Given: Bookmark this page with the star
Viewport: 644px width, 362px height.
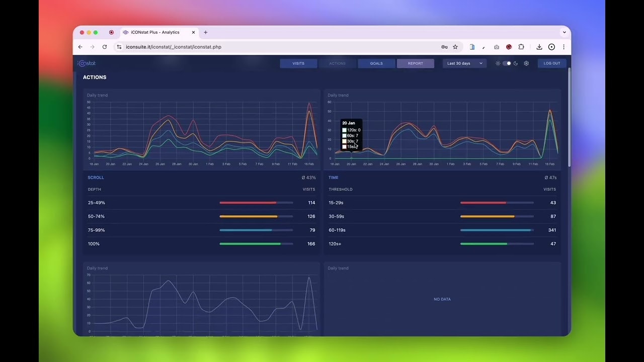Looking at the screenshot, I should tap(455, 47).
